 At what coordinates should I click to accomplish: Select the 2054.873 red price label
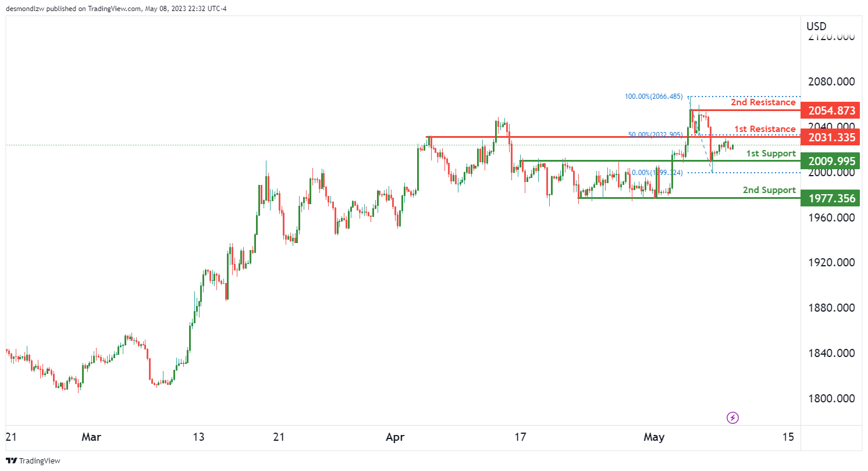tap(830, 110)
